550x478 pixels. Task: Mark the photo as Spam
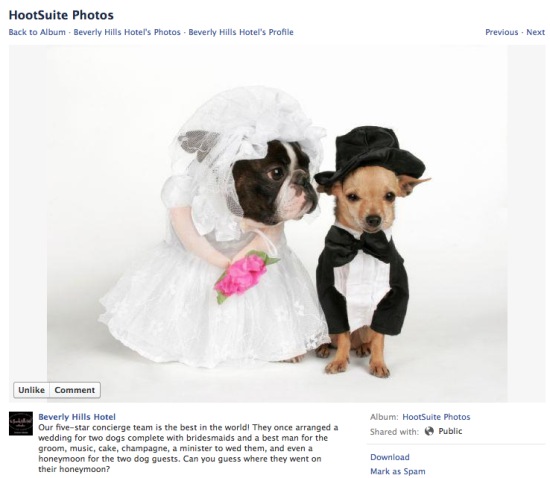click(x=398, y=471)
